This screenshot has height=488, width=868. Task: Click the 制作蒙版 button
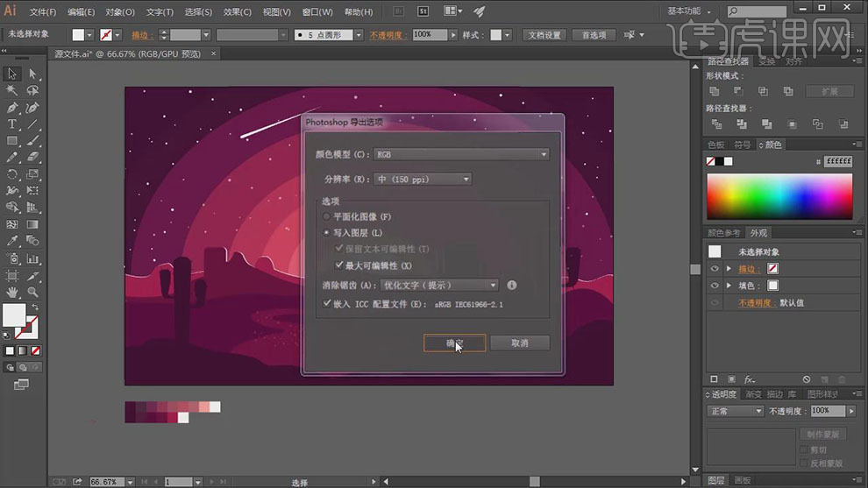coord(822,435)
